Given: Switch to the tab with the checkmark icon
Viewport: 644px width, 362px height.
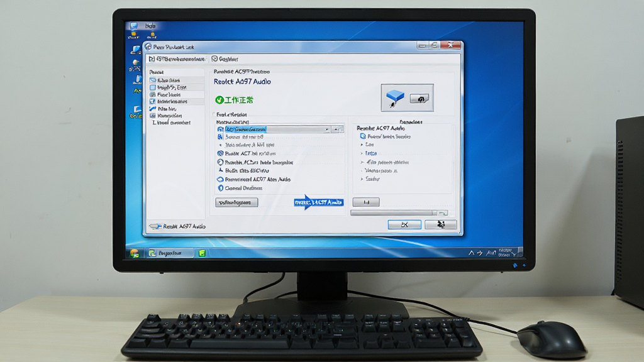Looking at the screenshot, I should [x=225, y=59].
